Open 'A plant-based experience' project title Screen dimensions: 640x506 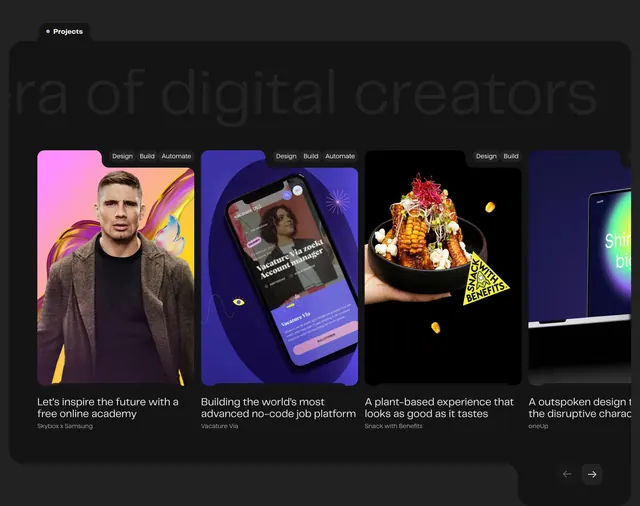[x=439, y=408]
